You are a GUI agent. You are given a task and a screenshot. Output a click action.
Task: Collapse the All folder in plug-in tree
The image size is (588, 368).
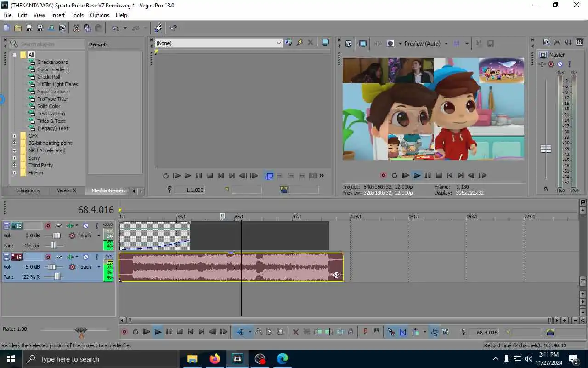coord(14,55)
